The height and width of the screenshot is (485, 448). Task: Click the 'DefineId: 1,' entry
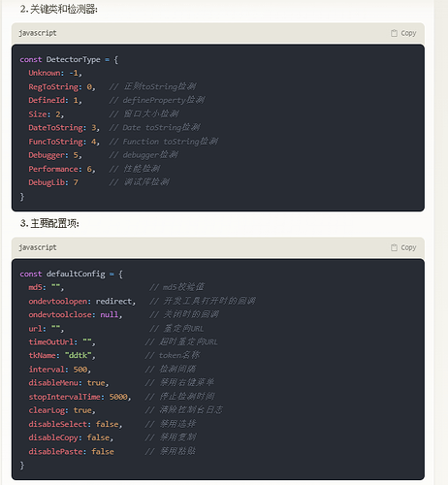click(x=55, y=101)
